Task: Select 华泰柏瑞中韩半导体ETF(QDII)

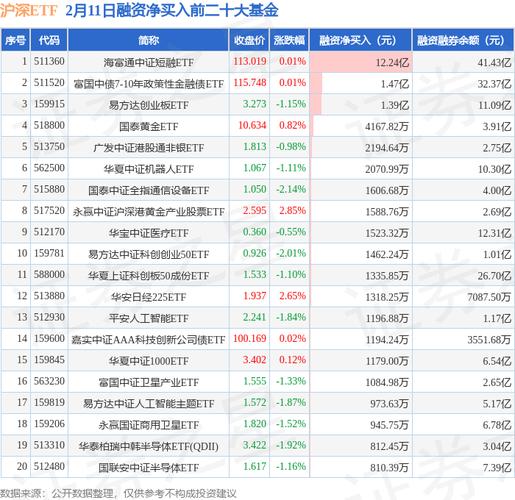Action: coord(148,446)
